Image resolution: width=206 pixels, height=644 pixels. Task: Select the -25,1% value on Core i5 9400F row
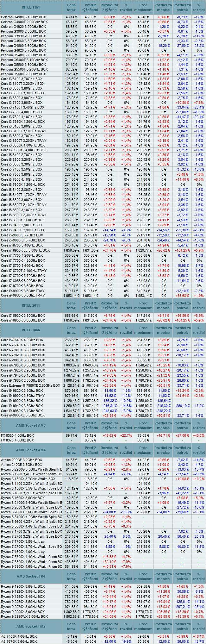click(x=199, y=230)
